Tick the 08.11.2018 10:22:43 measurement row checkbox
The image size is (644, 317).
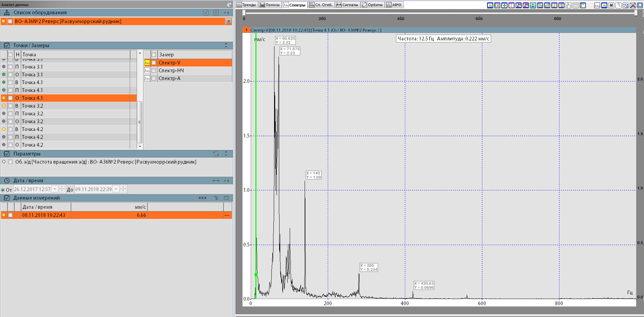click(11, 215)
